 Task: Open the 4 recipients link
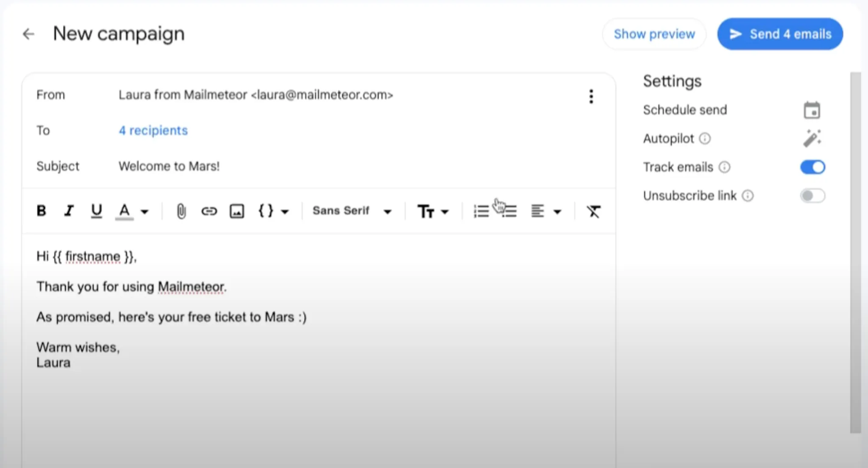tap(153, 130)
